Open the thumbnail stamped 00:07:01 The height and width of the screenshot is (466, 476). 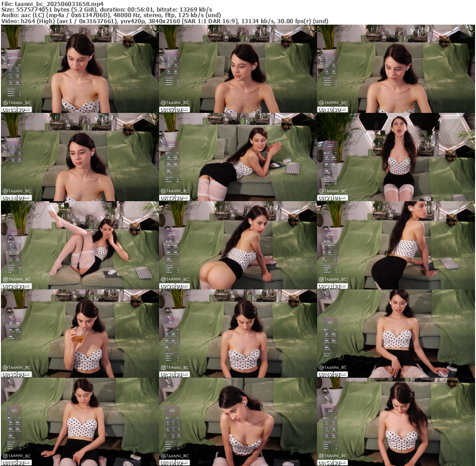coord(238,69)
